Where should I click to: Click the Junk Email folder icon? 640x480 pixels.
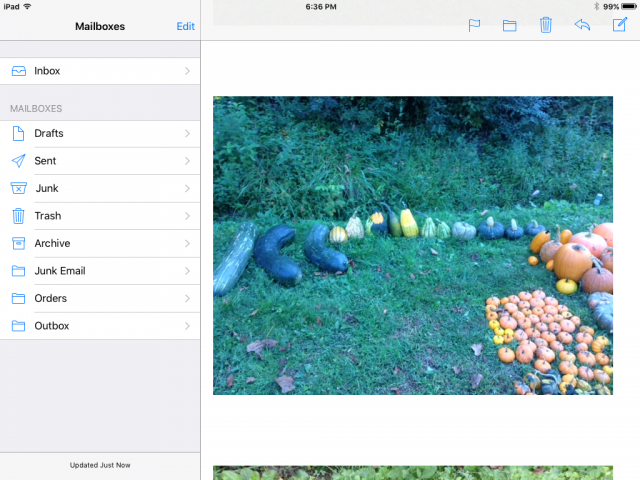pos(18,271)
